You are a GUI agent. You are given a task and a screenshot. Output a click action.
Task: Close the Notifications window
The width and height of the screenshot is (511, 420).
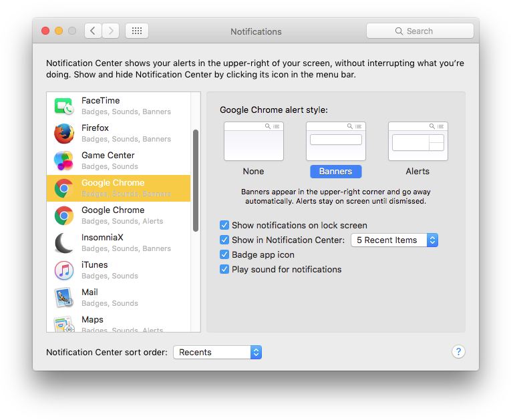click(45, 31)
